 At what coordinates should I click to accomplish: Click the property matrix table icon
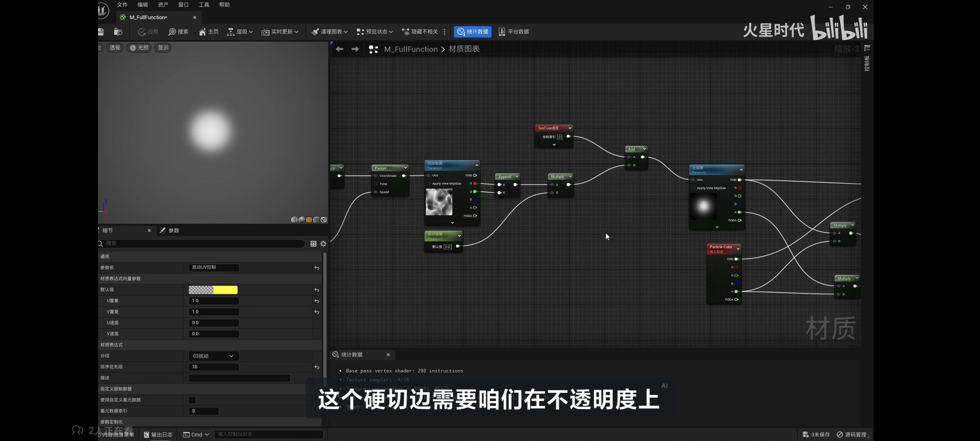tap(313, 244)
